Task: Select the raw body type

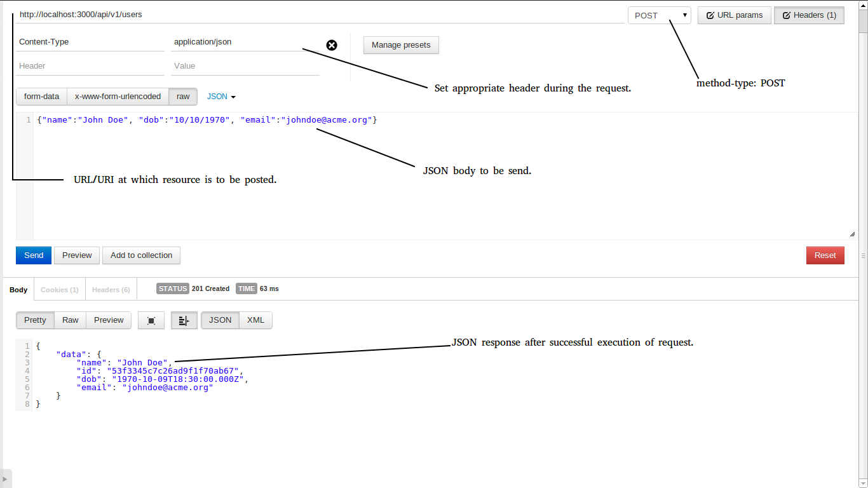Action: pos(183,97)
